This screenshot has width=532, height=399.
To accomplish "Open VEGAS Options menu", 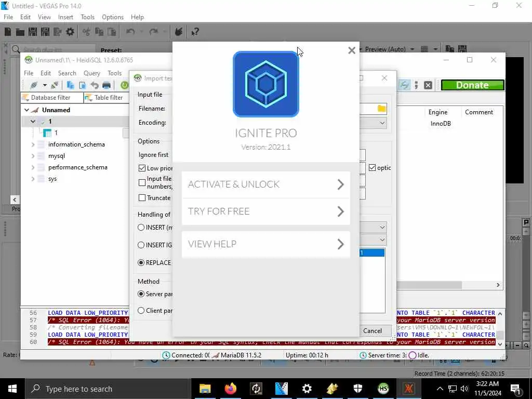I will 113,17.
